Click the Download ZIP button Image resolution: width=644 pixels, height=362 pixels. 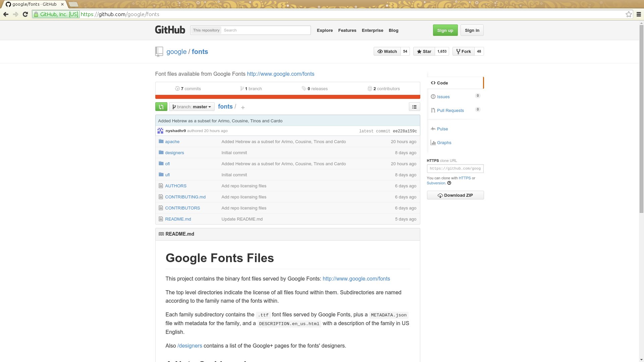(x=455, y=195)
